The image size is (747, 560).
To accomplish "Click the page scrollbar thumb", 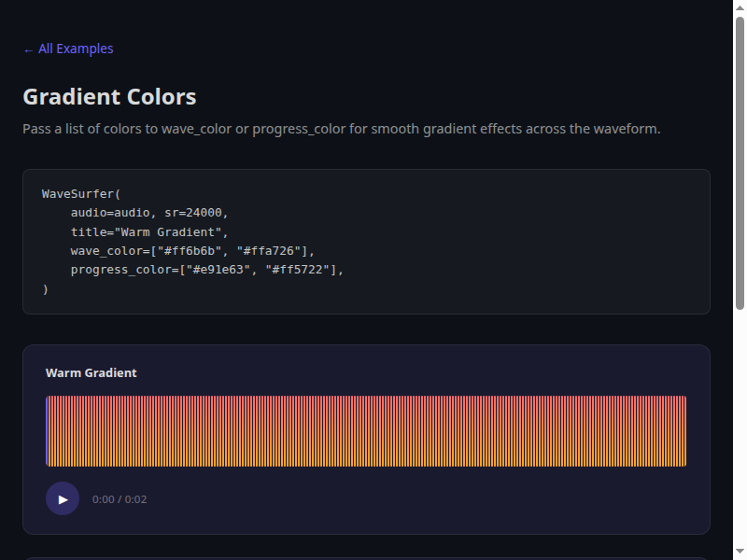I will [x=740, y=163].
